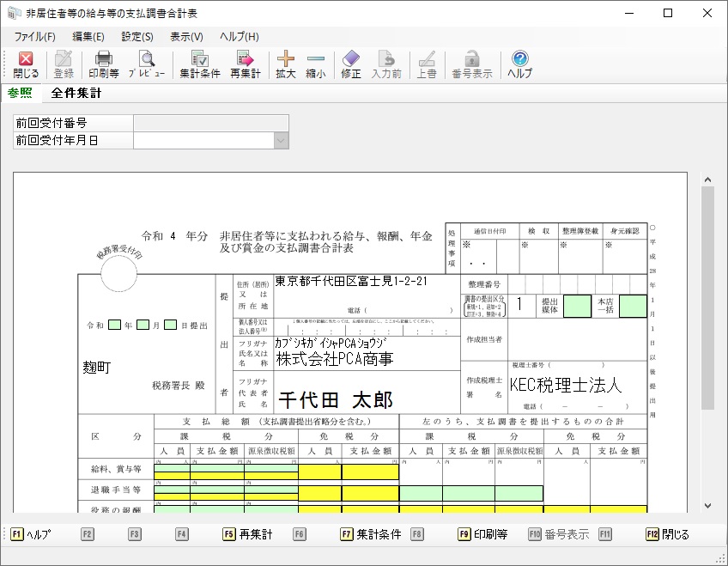728x566 pixels.
Task: Open print preview with プレビュー icon
Action: click(147, 64)
